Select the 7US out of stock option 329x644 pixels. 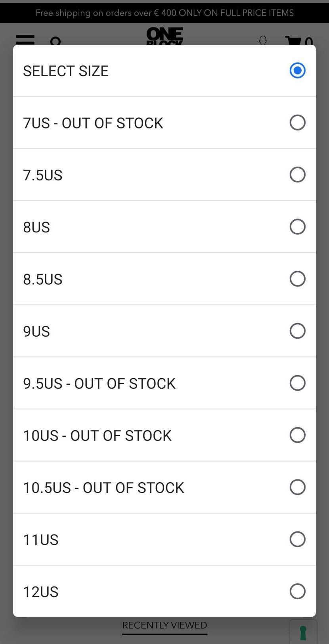[297, 123]
